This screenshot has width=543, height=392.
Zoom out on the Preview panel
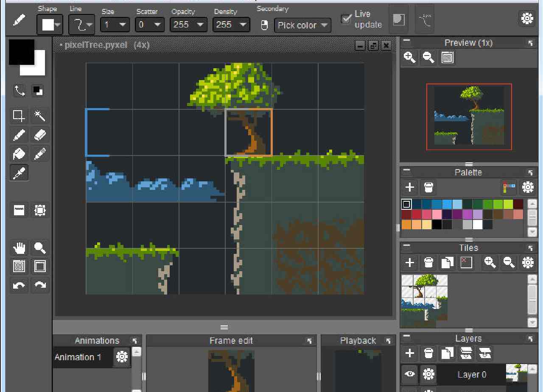428,57
